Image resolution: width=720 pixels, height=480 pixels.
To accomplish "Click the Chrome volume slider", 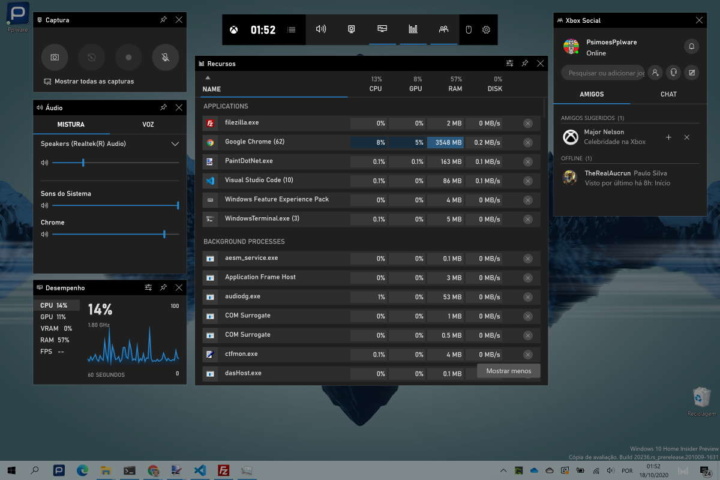I will coord(110,234).
